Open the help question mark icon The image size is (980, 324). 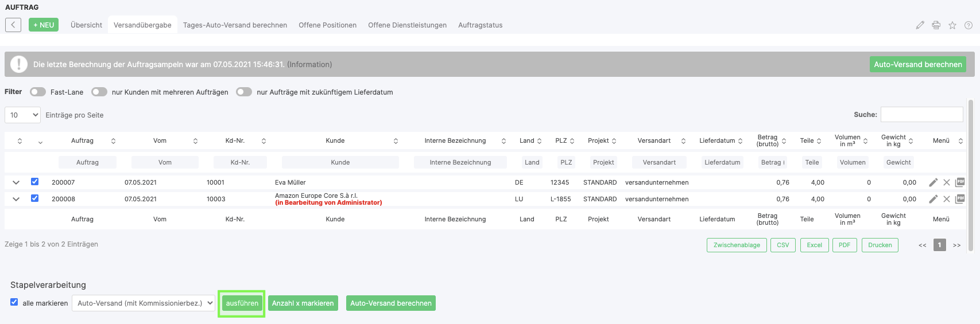point(968,25)
